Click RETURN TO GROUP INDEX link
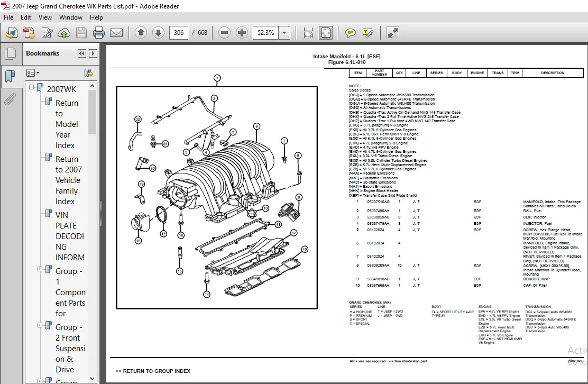This screenshot has width=588, height=384. tap(153, 371)
